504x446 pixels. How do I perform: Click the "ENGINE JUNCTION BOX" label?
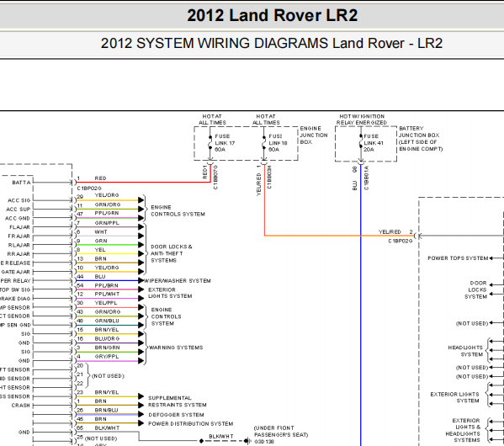click(x=314, y=135)
